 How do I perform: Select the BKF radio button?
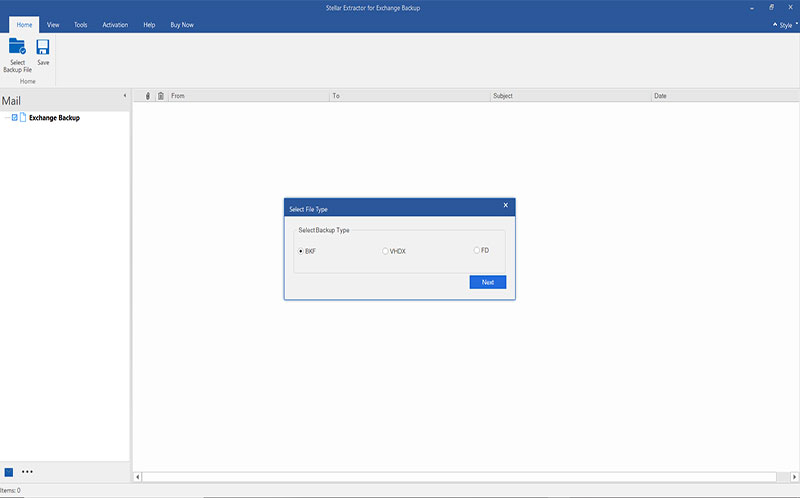click(x=301, y=251)
